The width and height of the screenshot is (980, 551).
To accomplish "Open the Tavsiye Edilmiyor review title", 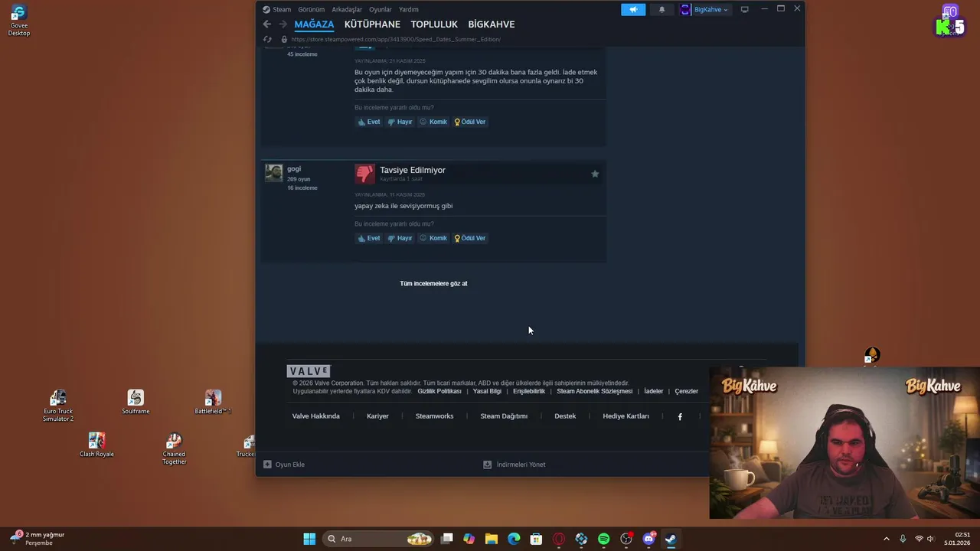I will coord(413,170).
